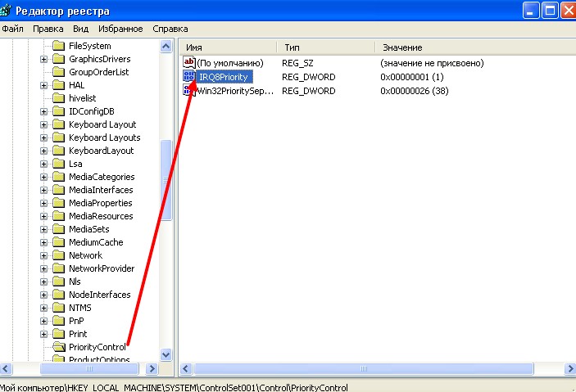
Task: Expand the Keyboard Layouts key
Action: click(43, 137)
